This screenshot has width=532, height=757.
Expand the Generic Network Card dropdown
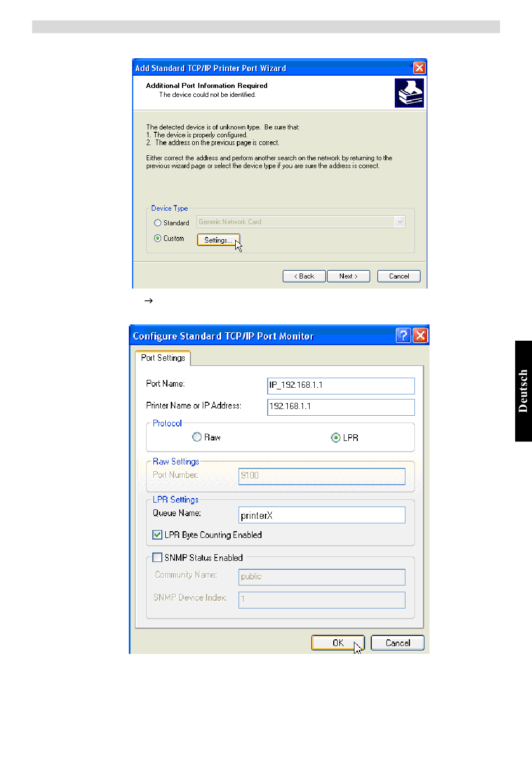(x=399, y=222)
